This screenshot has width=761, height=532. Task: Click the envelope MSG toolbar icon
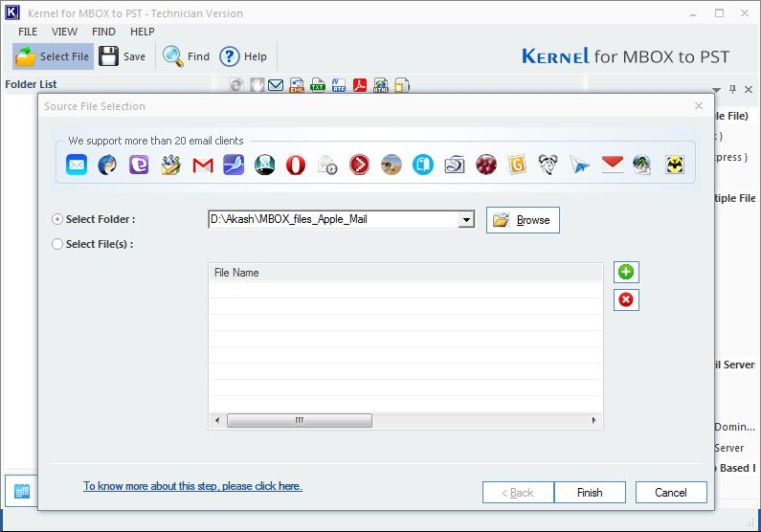pos(276,85)
